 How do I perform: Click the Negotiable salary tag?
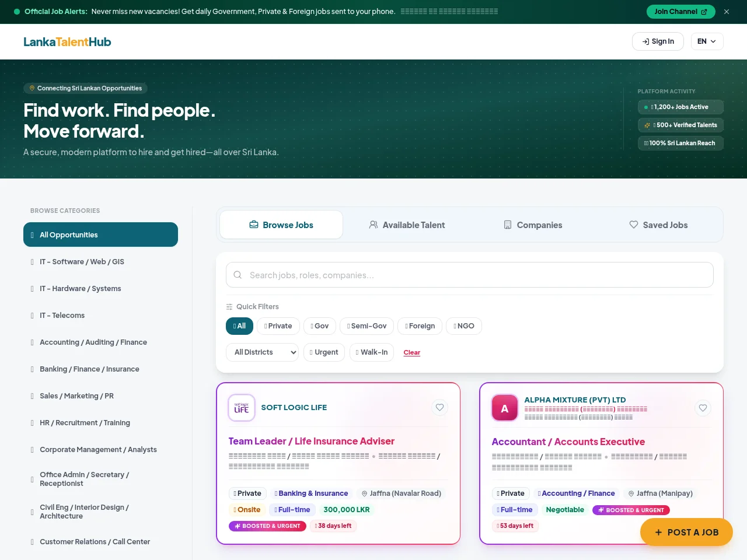click(565, 510)
